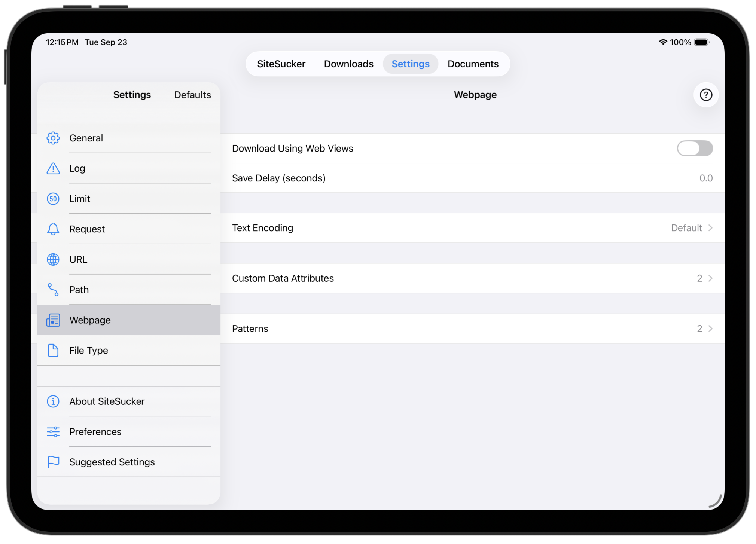Open General settings row
This screenshot has width=756, height=544.
click(x=129, y=138)
